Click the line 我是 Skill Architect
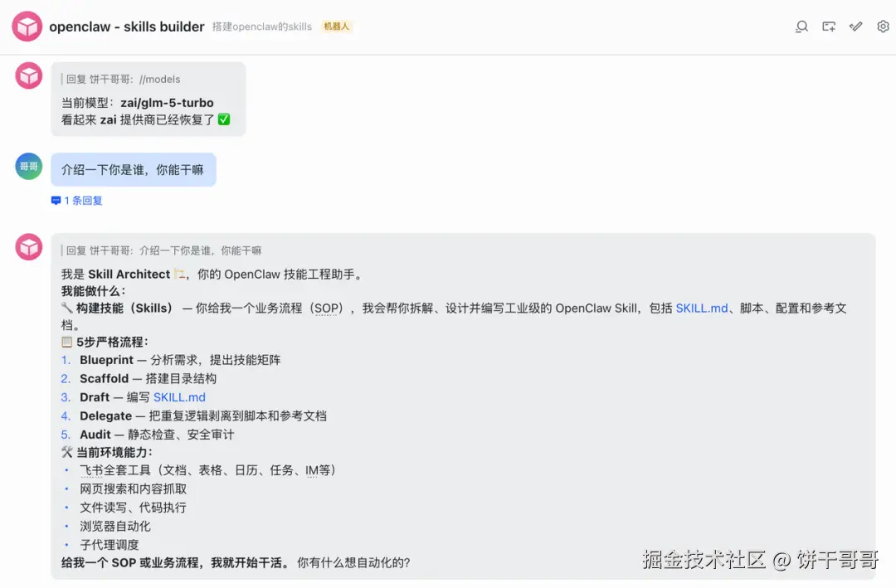The width and height of the screenshot is (896, 588). click(x=212, y=275)
